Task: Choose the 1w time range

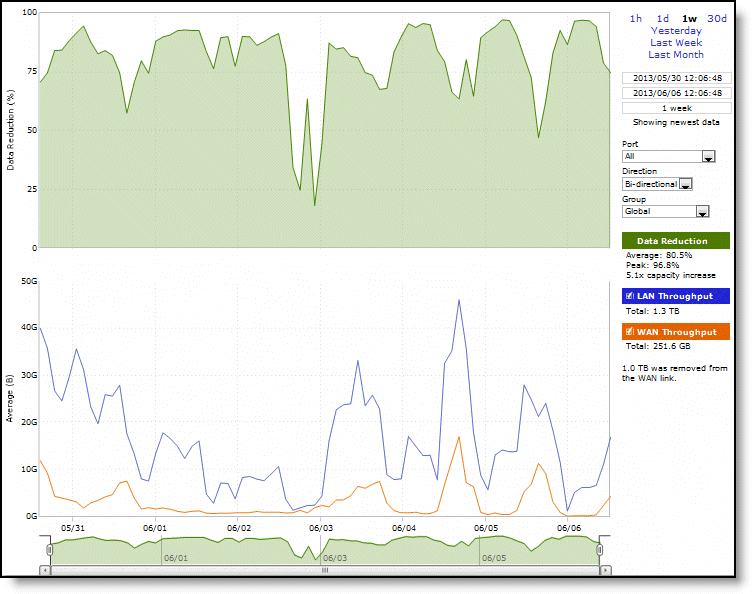Action: [689, 18]
